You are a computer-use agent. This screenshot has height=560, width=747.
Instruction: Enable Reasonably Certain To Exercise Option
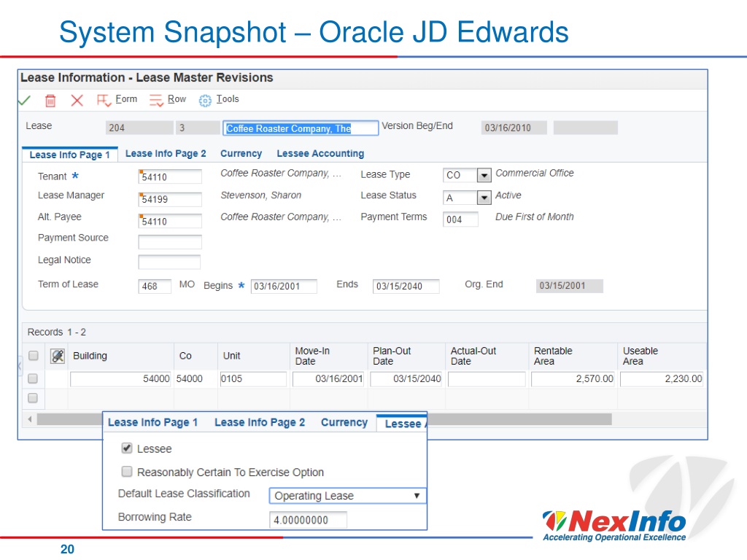(127, 472)
